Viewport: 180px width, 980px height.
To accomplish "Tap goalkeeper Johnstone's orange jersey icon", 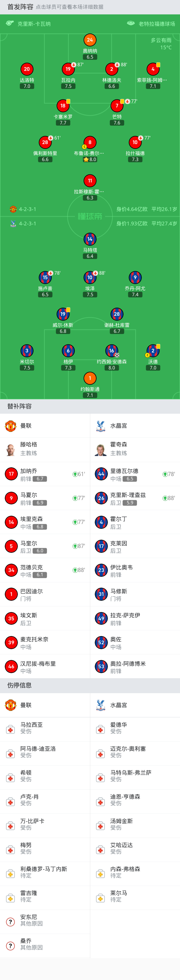I will click(x=89, y=378).
